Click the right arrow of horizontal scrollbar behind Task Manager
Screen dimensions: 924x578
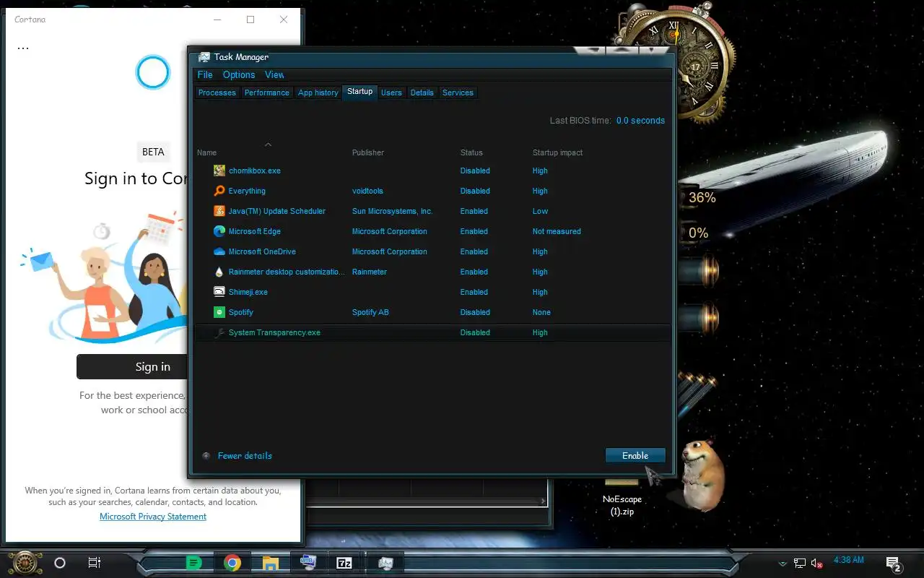pos(544,501)
